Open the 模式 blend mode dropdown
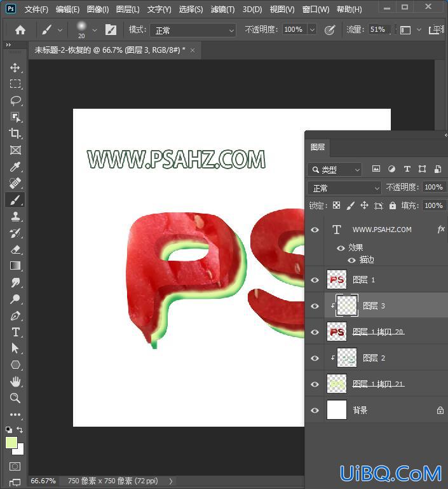 coord(193,31)
